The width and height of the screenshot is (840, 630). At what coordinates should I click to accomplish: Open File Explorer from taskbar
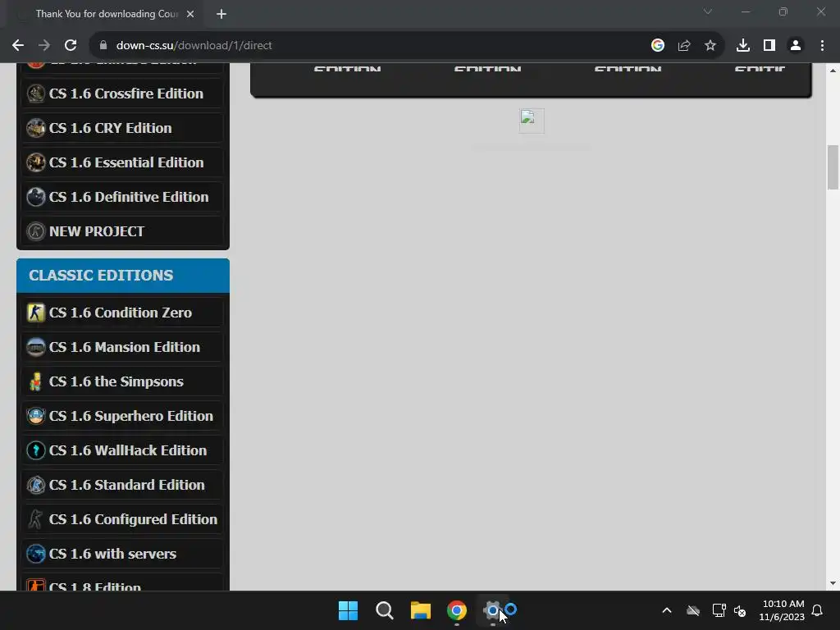421,610
